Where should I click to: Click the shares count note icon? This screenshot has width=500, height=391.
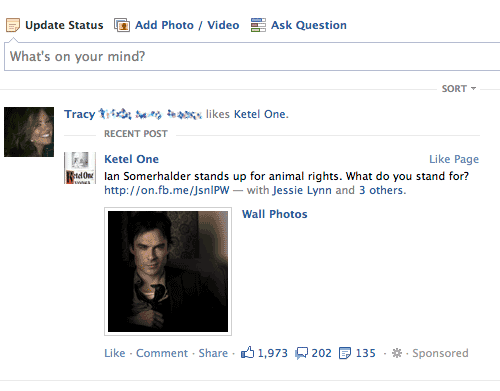345,353
